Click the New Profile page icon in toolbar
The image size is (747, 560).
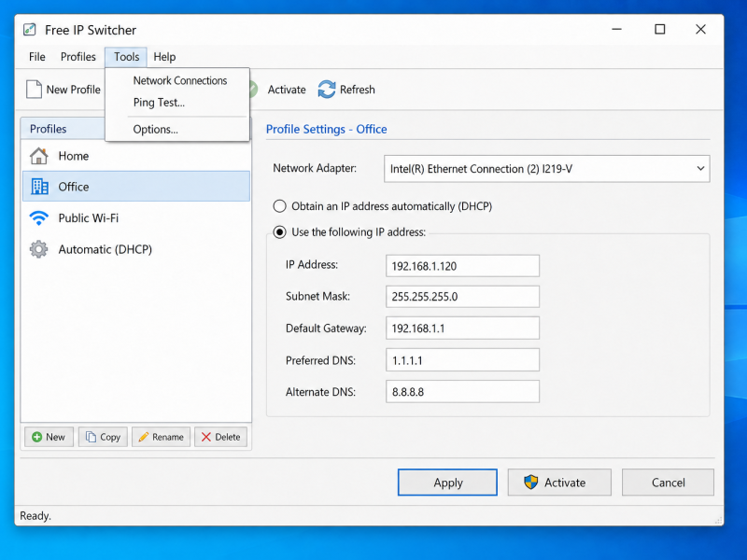click(34, 90)
